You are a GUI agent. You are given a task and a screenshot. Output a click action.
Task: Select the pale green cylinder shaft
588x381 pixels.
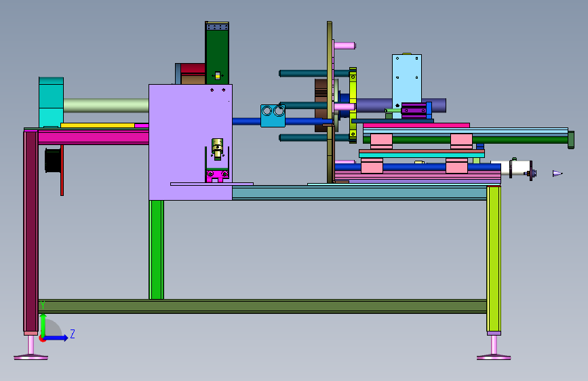(106, 105)
